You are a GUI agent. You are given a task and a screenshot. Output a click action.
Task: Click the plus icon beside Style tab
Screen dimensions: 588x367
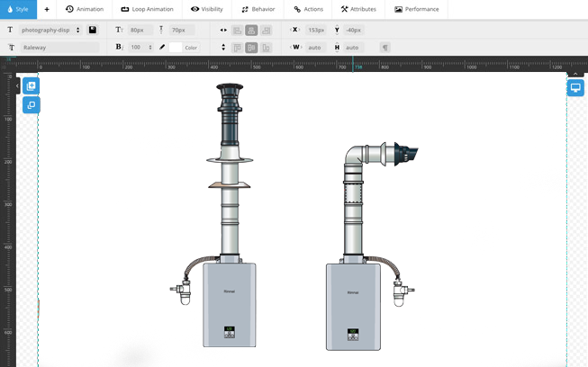pyautogui.click(x=47, y=9)
